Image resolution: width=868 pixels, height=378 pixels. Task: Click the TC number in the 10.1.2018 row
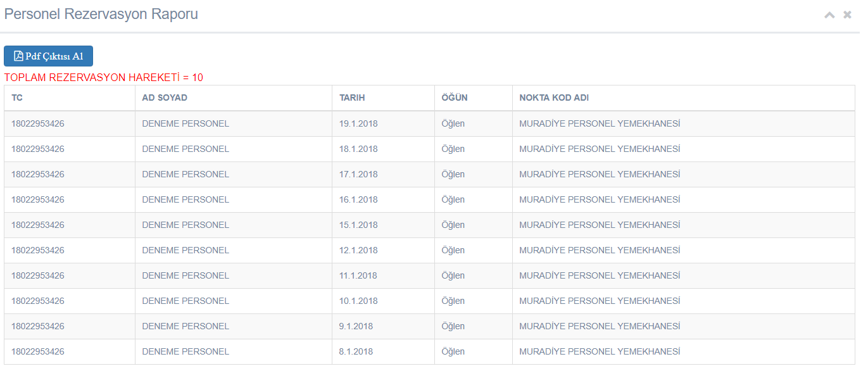click(38, 301)
